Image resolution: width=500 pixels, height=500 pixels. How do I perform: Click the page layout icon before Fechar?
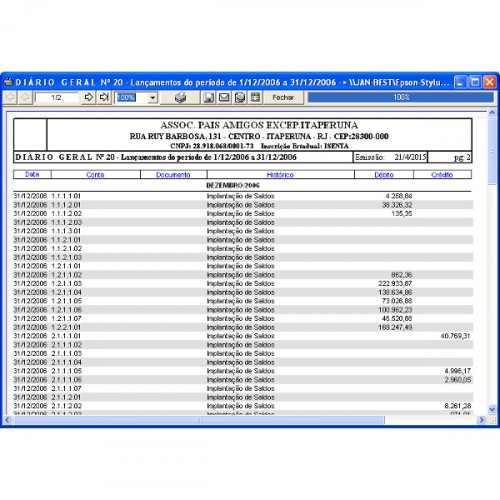coord(255,97)
